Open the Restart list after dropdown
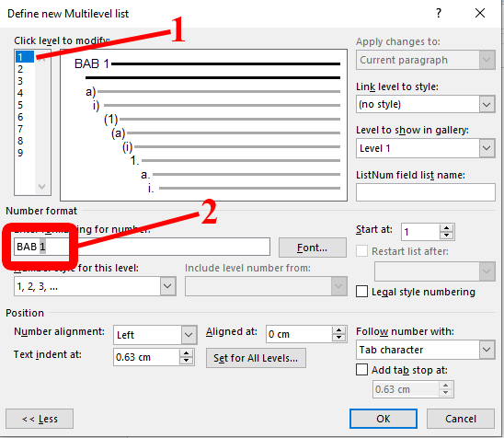504x438 pixels. pos(435,271)
